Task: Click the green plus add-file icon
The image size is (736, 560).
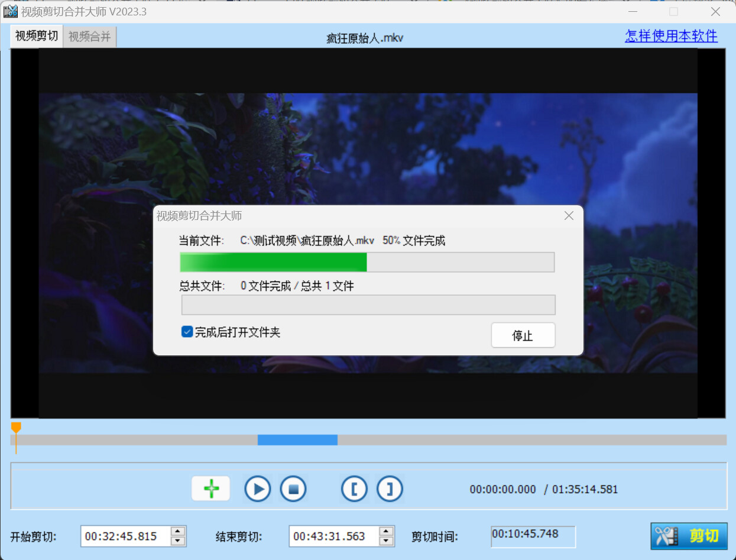Action: click(211, 488)
